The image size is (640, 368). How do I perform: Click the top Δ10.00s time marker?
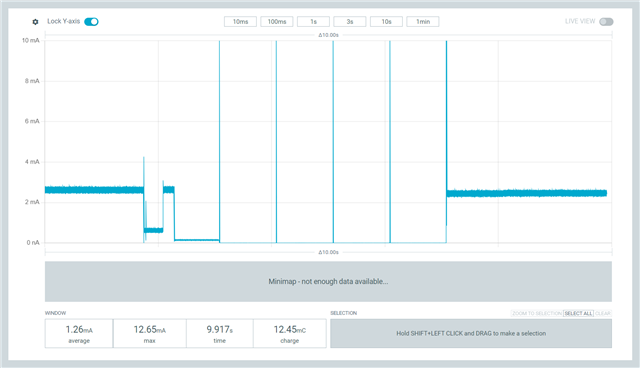coord(329,35)
